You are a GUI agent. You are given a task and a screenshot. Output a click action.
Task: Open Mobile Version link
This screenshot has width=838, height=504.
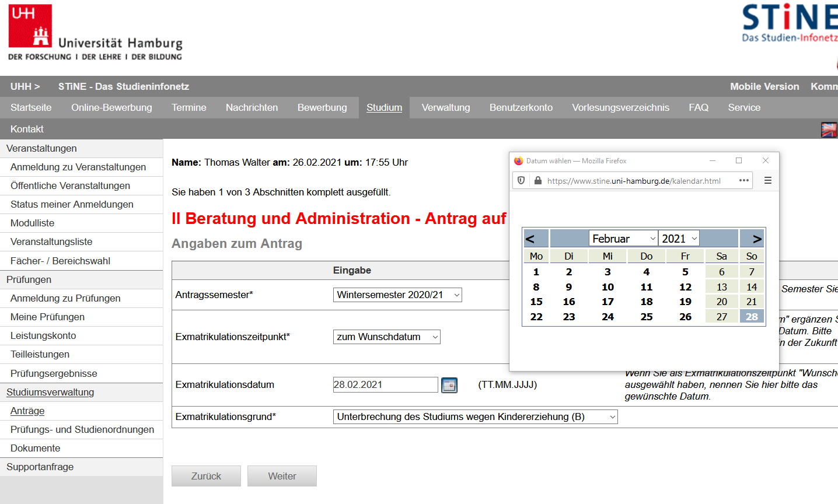tap(764, 86)
